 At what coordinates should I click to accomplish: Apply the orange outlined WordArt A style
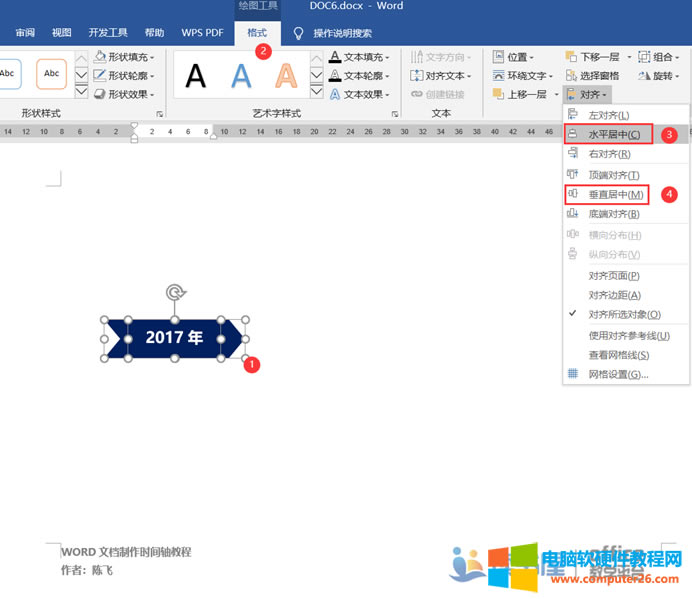(287, 75)
